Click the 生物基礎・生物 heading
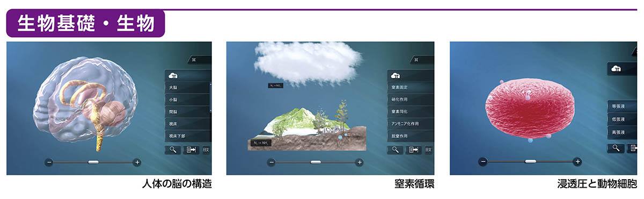The image size is (644, 199). tap(86, 24)
